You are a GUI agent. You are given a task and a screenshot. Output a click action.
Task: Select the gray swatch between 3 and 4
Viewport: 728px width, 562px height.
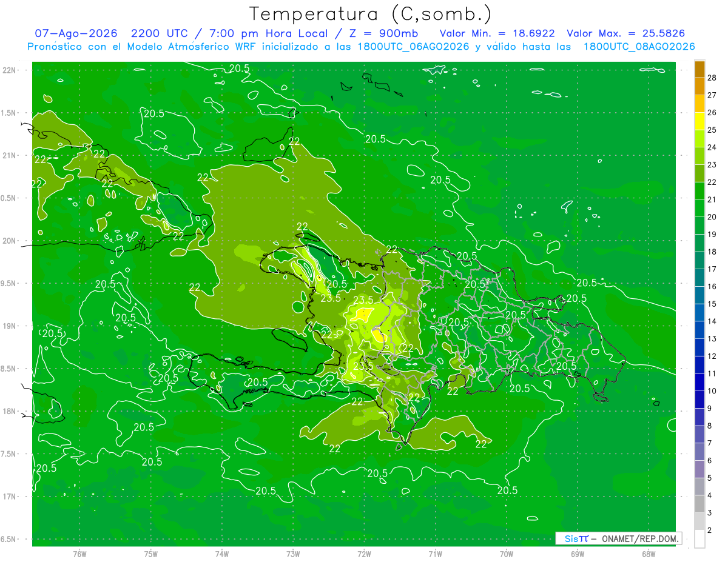tap(699, 504)
